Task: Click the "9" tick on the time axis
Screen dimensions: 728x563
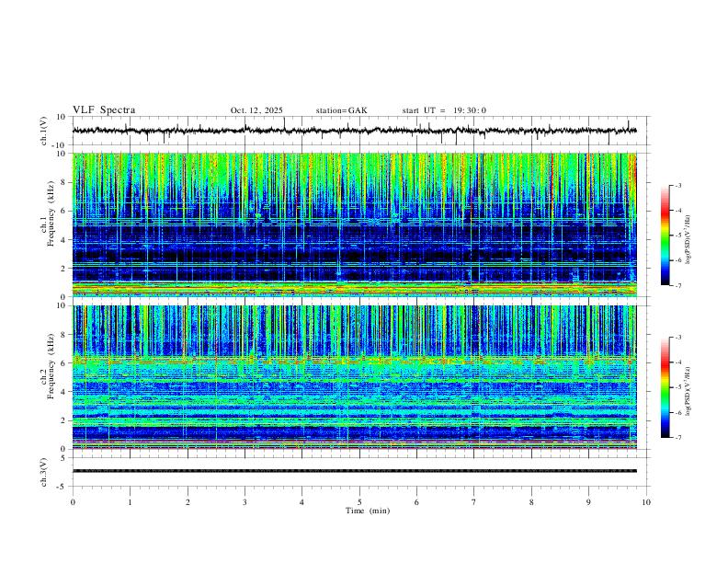Action: [588, 502]
